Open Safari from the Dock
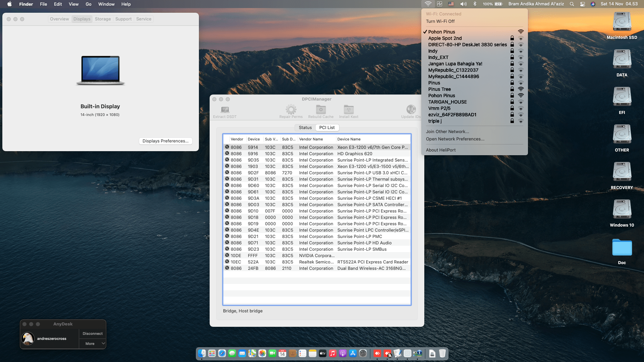644x362 pixels. [x=222, y=353]
